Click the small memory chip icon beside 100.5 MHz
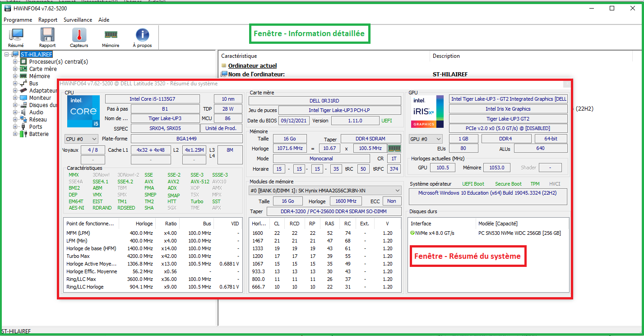 tap(394, 148)
